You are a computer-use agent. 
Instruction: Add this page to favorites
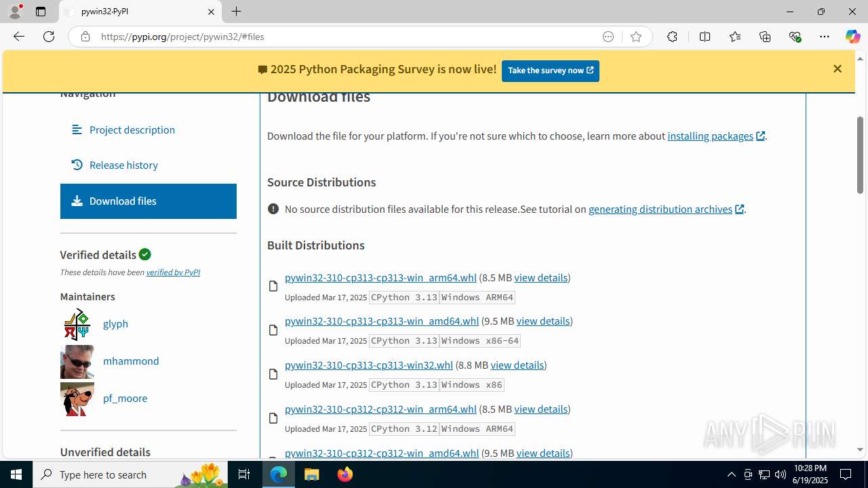(635, 37)
